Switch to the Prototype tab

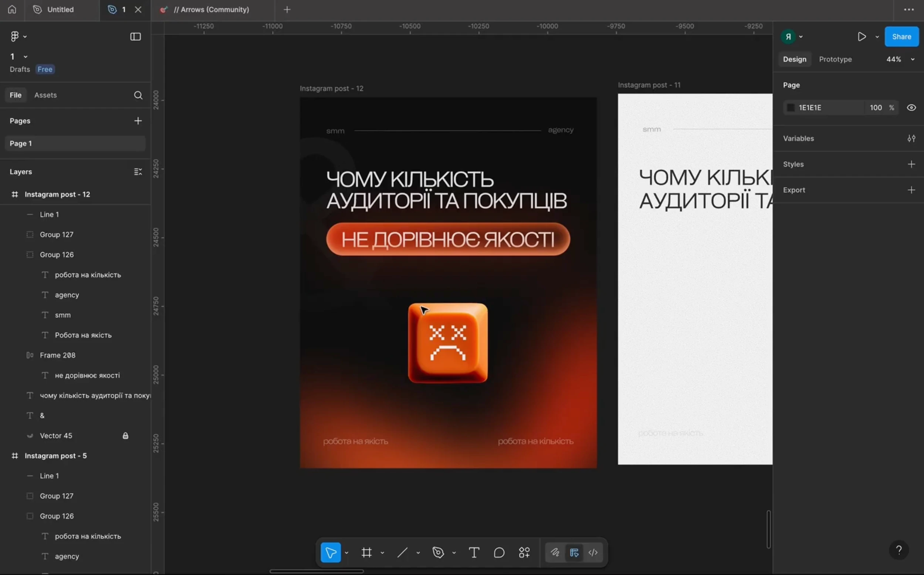(x=835, y=59)
